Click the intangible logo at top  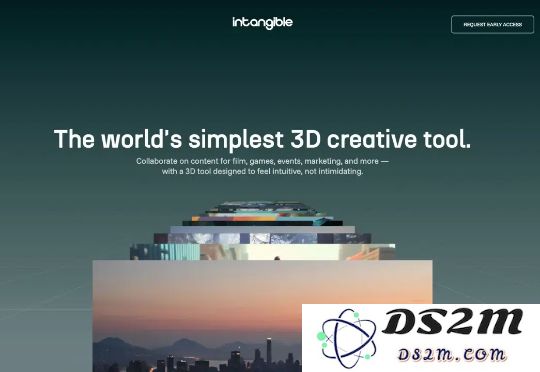pyautogui.click(x=262, y=23)
